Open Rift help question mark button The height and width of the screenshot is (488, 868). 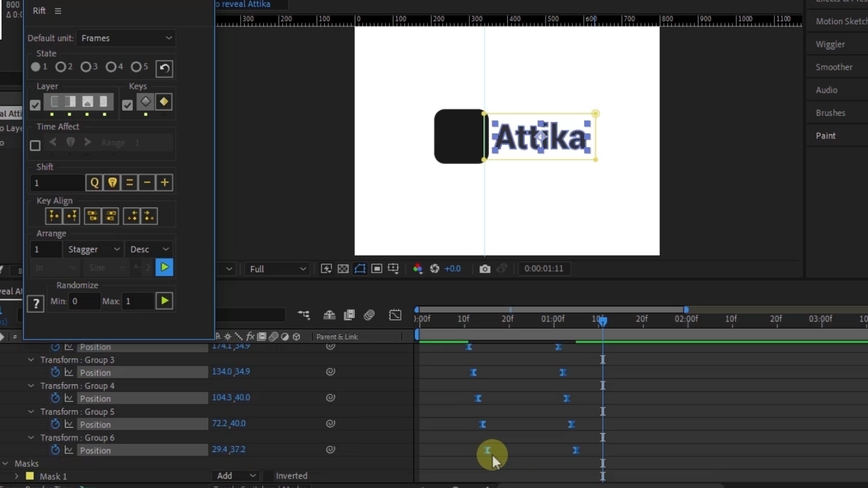tap(36, 303)
